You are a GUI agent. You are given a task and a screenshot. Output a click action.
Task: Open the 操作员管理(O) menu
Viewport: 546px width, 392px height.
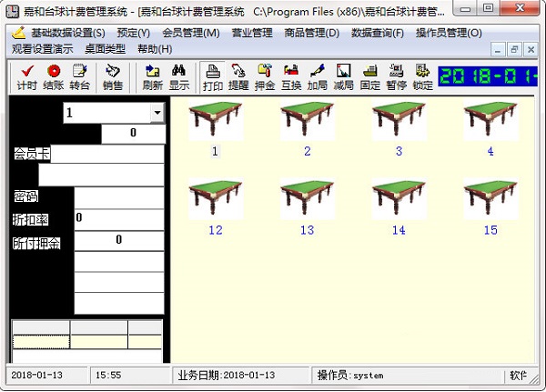[449, 33]
